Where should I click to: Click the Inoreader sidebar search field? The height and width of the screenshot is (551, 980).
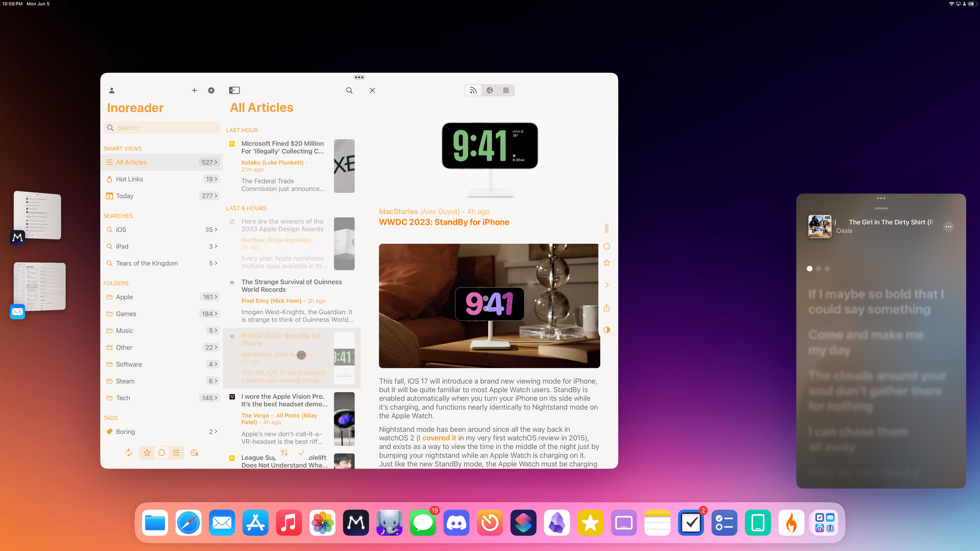(161, 128)
